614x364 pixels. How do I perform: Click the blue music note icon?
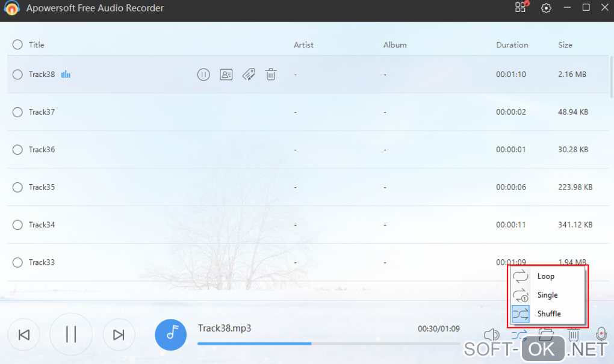click(170, 335)
